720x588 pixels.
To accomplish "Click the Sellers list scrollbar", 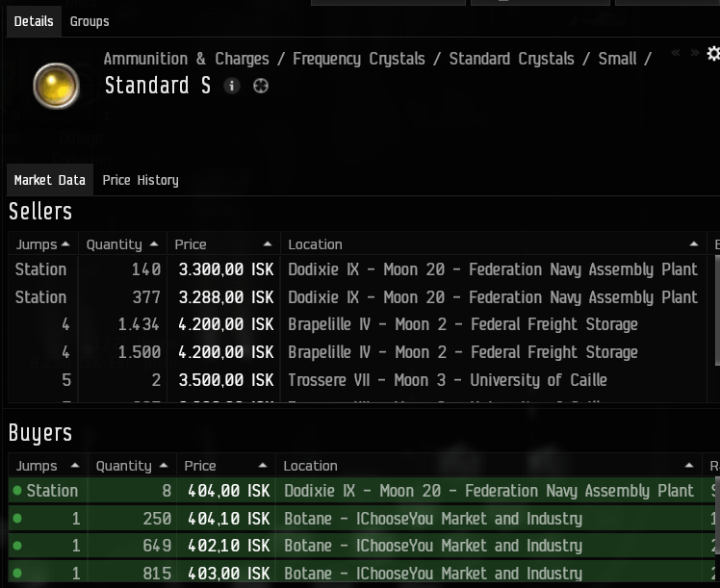I will [717, 310].
